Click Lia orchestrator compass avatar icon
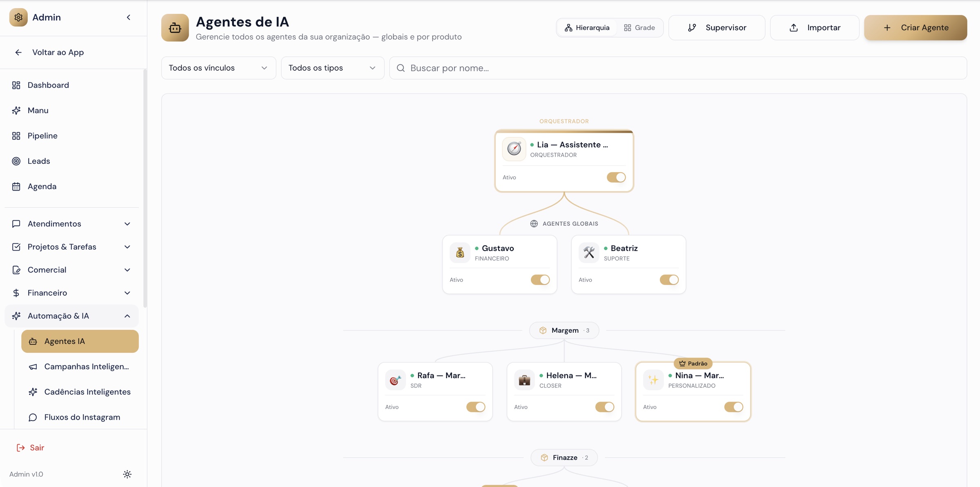 pyautogui.click(x=514, y=149)
